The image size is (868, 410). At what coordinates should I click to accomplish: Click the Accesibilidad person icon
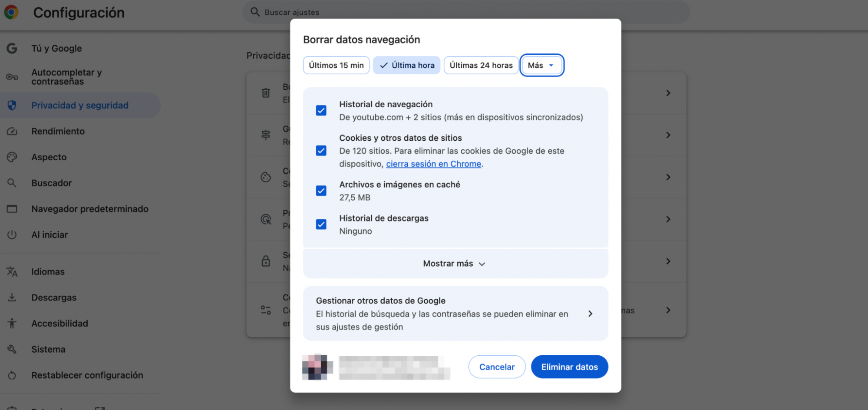click(12, 323)
